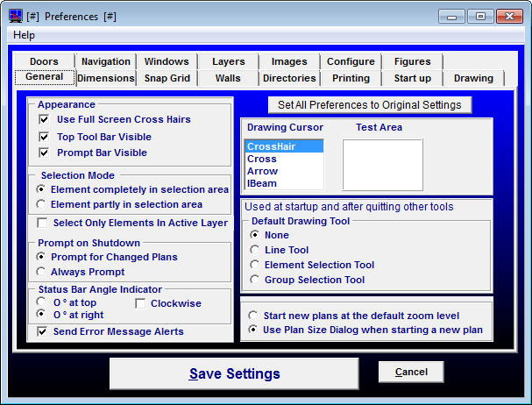Maximize the Preferences window
Viewport: 532px width, 405px height.
click(x=480, y=17)
